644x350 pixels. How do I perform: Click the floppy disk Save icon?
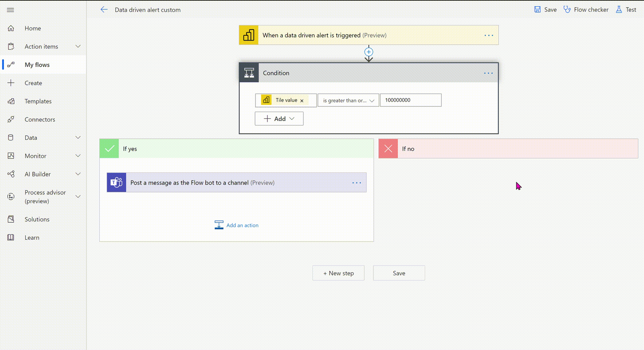(537, 9)
